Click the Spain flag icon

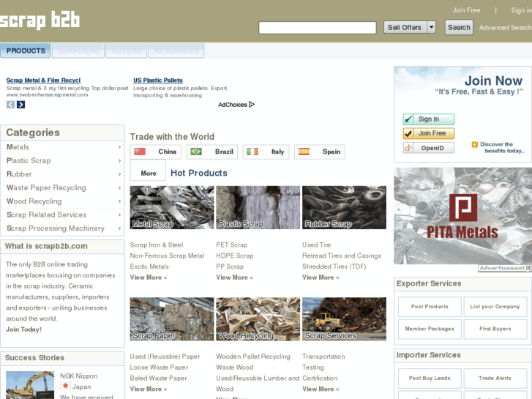click(304, 152)
